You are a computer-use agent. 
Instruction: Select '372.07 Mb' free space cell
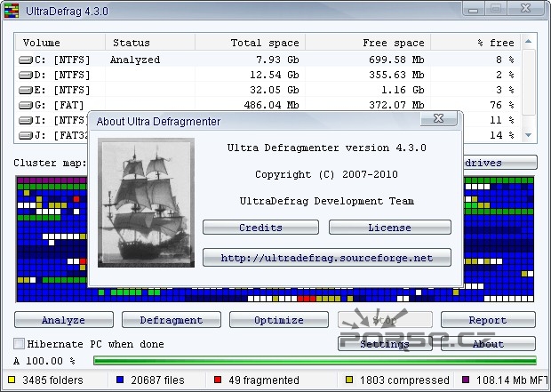(396, 105)
